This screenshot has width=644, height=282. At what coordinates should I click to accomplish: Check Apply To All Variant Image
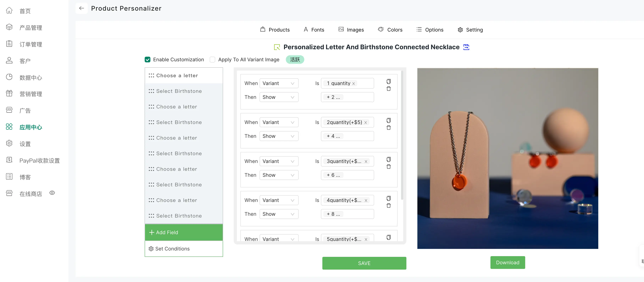coord(212,60)
